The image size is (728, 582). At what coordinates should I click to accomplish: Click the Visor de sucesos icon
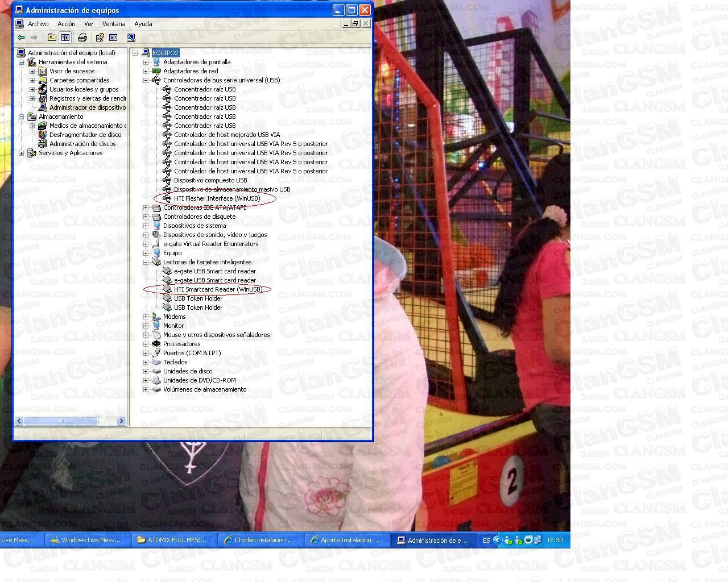(43, 71)
